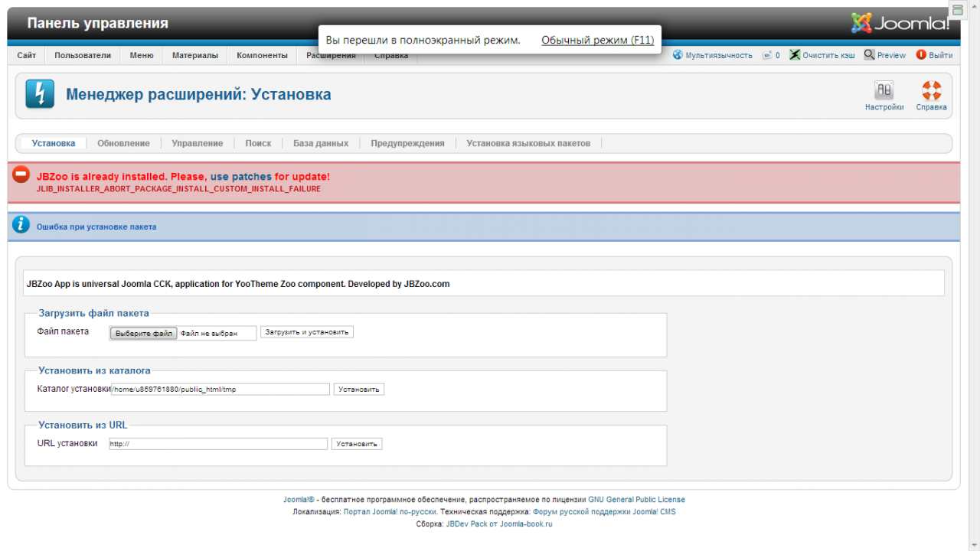Click the Файл не выбран label
This screenshot has width=980, height=551.
tap(209, 334)
